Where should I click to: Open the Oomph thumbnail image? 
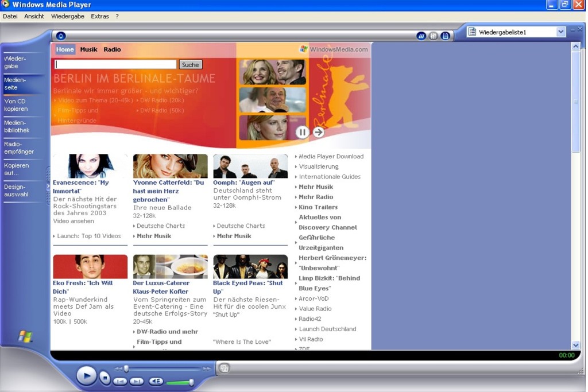250,166
